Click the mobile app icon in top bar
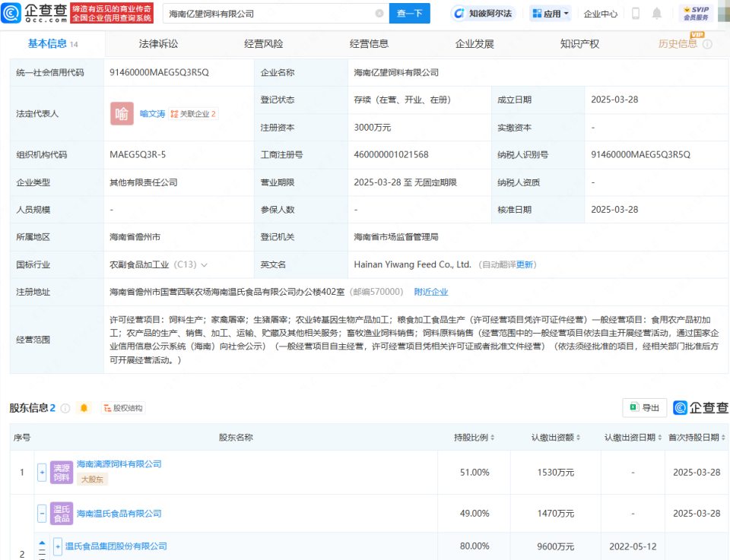This screenshot has height=560, width=730. (x=634, y=13)
